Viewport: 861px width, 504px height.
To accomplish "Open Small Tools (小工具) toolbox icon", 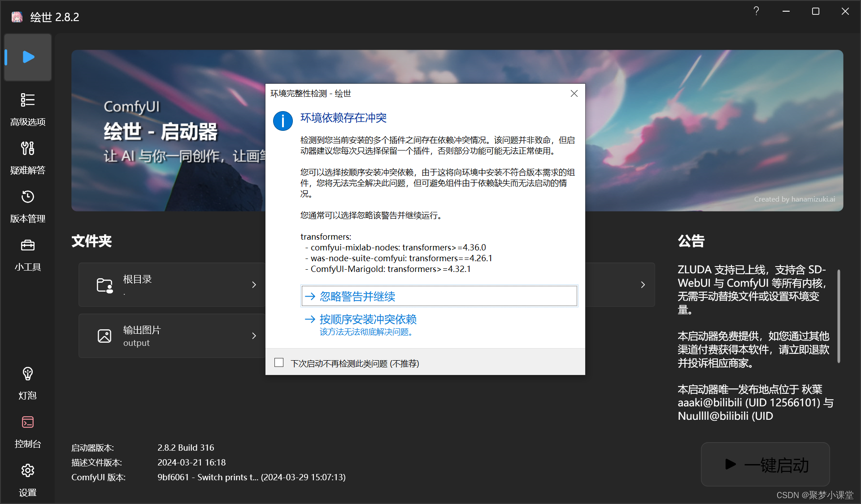I will [x=28, y=245].
